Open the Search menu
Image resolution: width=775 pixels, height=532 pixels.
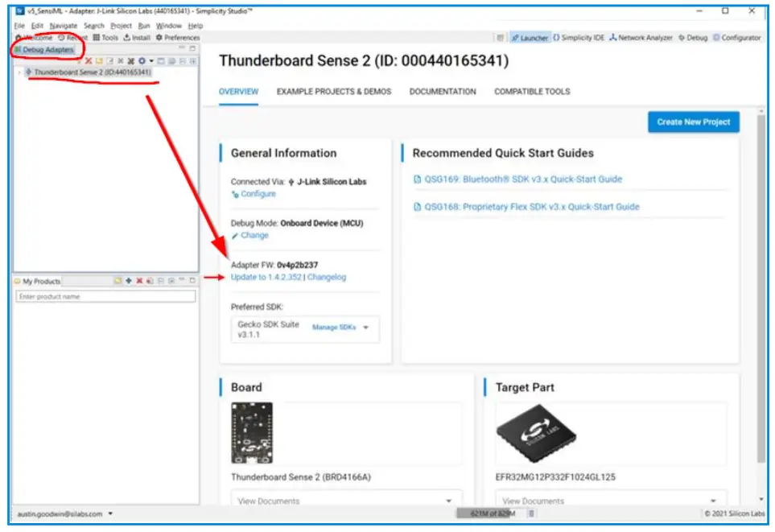[x=94, y=26]
